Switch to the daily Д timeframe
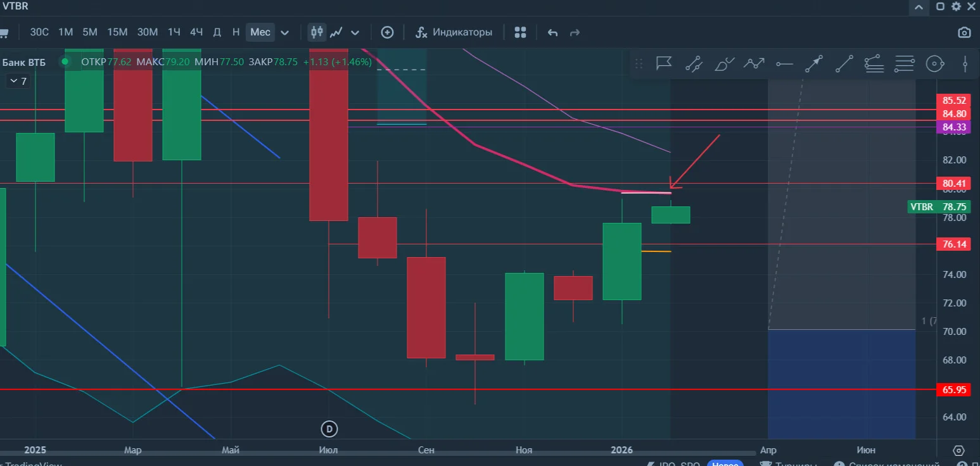This screenshot has height=466, width=980. [x=217, y=32]
